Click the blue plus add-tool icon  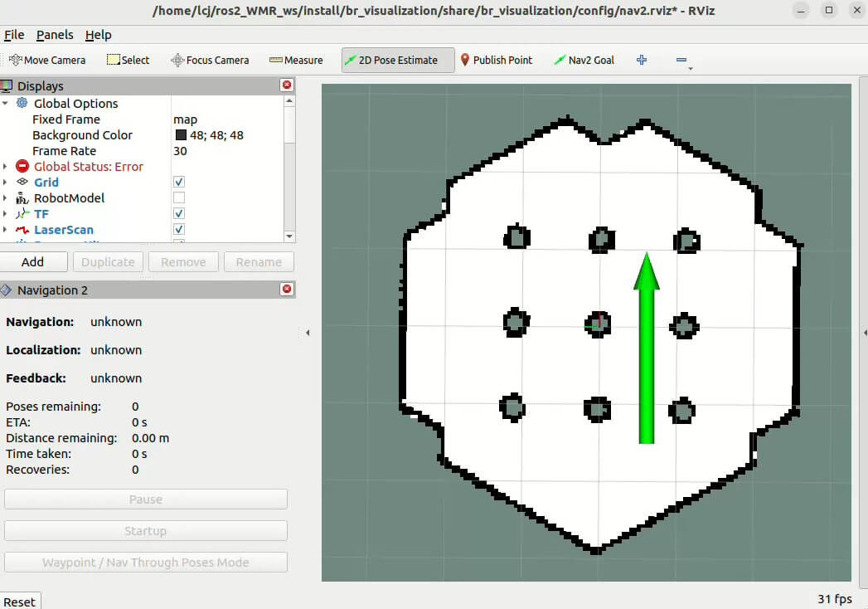641,60
